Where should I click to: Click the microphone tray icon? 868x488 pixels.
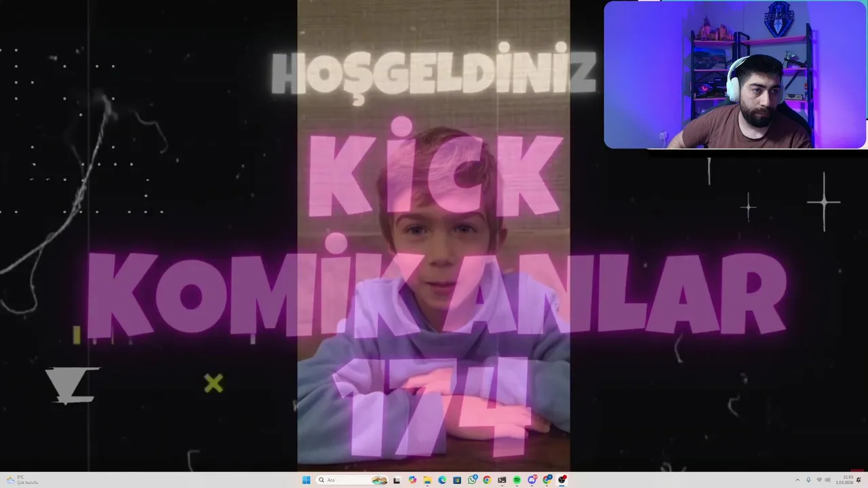tap(808, 480)
